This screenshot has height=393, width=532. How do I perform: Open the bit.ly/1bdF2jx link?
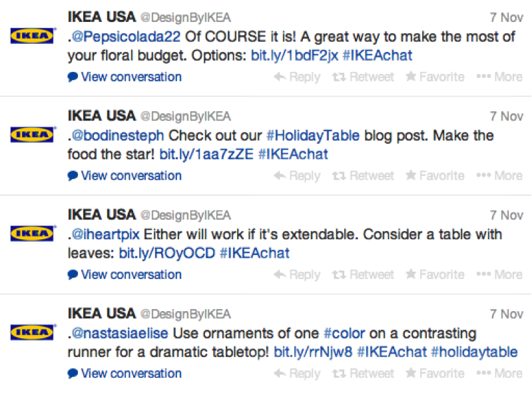pyautogui.click(x=294, y=55)
